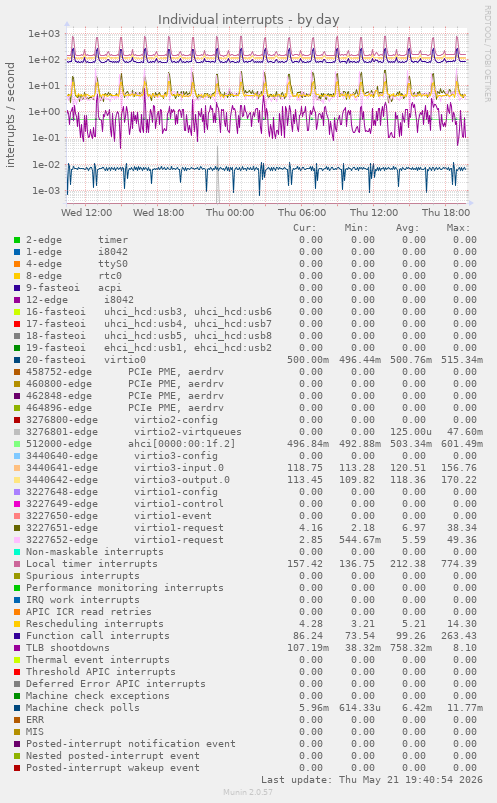Click the dark blue swatch beside 20-fasteoi virtio0
The width and height of the screenshot is (497, 803).
17,360
